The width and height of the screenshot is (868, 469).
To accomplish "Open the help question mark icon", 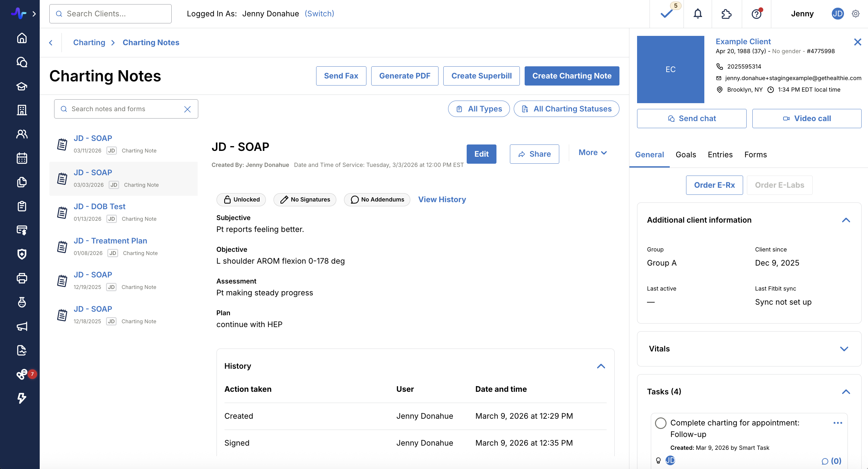I will 756,14.
